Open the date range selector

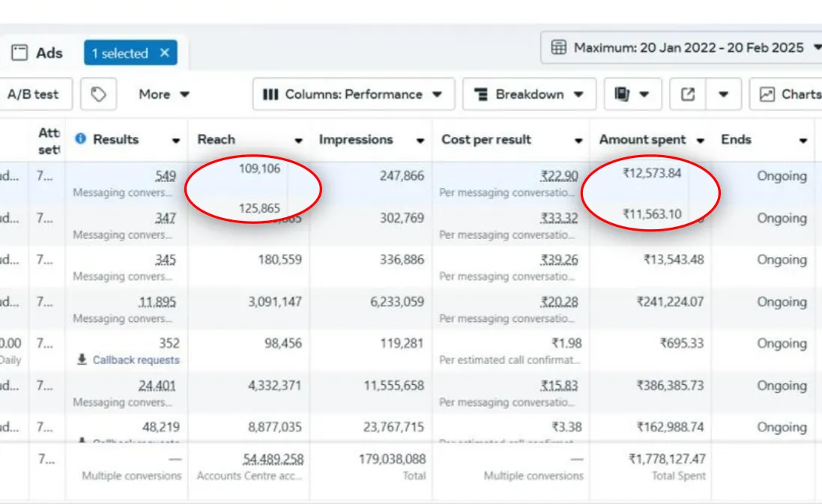682,48
